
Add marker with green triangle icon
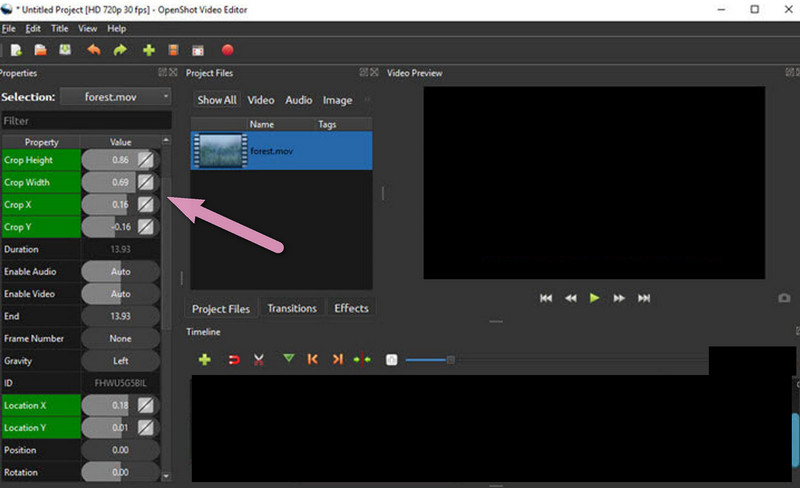[288, 359]
